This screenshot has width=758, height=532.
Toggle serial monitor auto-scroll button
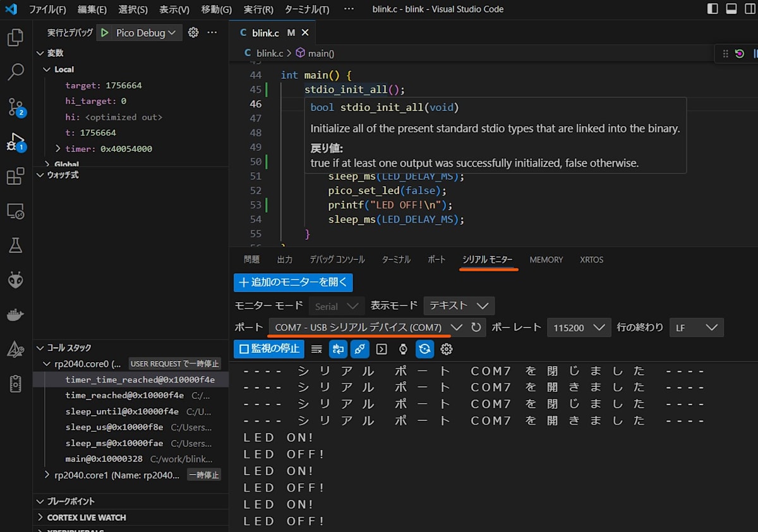coord(339,349)
